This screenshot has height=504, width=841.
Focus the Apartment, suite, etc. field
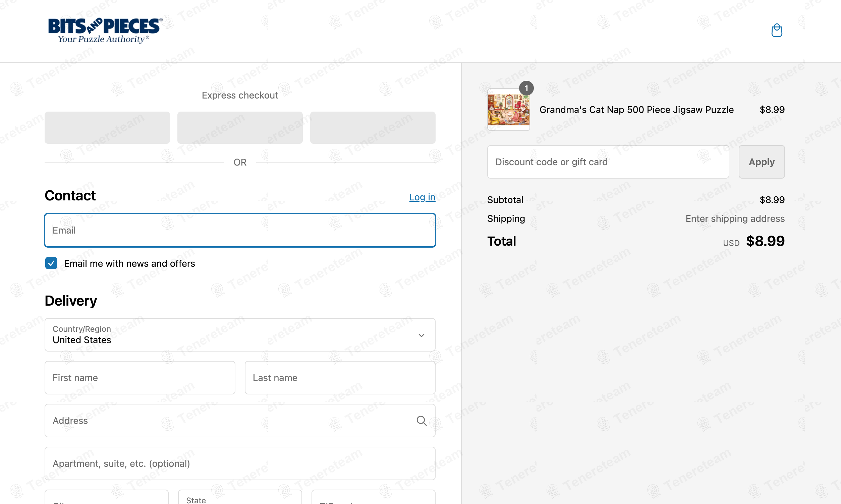(x=240, y=463)
